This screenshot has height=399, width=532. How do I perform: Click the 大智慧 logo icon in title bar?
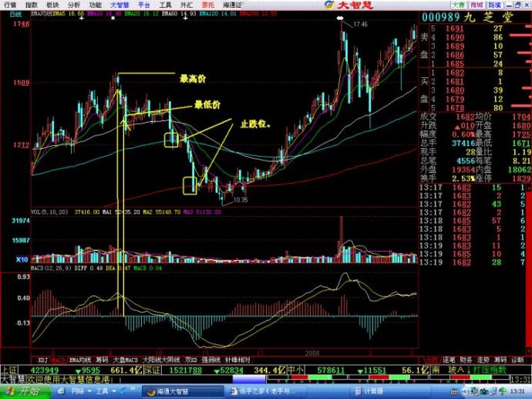click(x=328, y=5)
